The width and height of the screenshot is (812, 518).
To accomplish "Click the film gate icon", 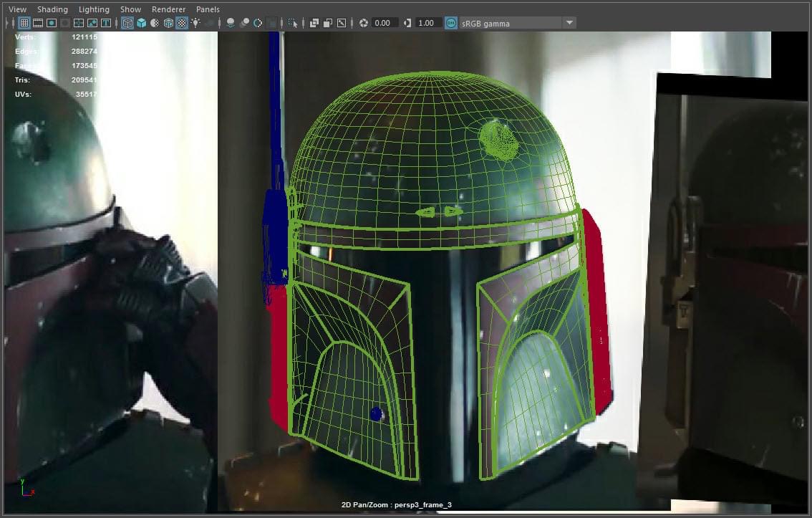I will coord(37,23).
